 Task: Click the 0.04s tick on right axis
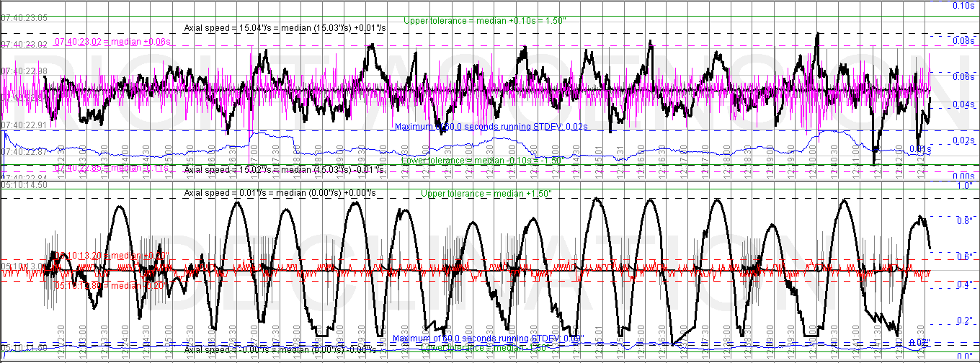tap(963, 105)
